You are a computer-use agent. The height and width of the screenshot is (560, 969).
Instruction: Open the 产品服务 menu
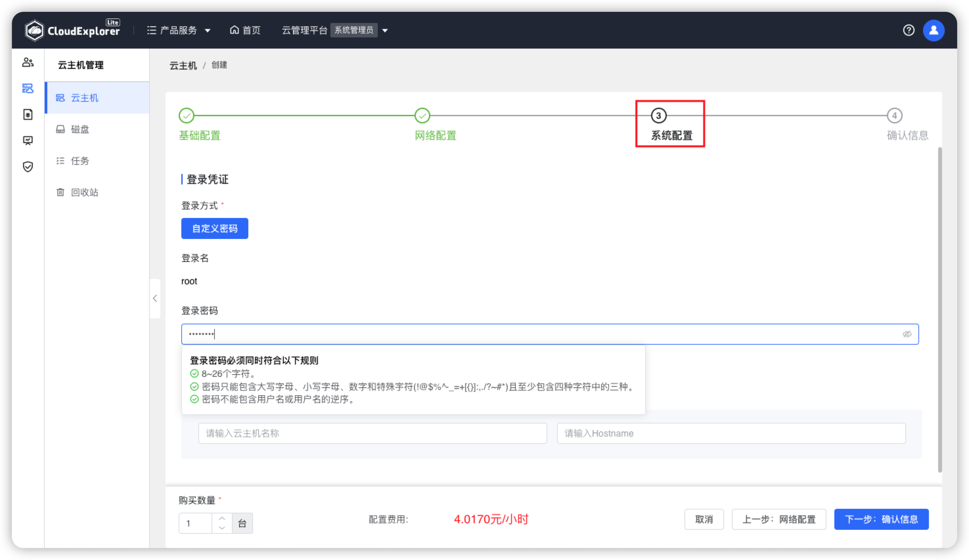(178, 30)
